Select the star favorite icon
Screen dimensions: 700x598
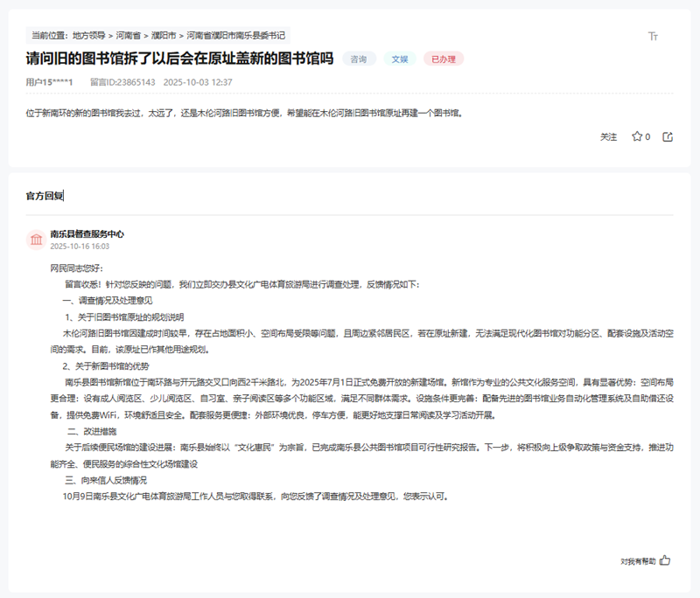(637, 136)
